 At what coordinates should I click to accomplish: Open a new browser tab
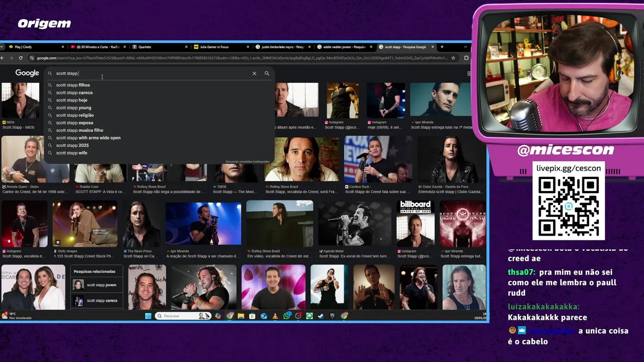click(442, 47)
